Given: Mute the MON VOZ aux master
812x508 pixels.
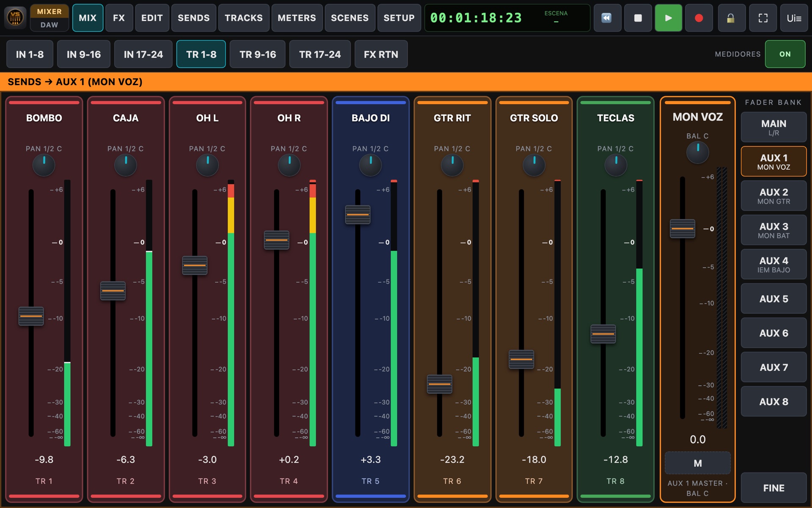Looking at the screenshot, I should [x=697, y=463].
